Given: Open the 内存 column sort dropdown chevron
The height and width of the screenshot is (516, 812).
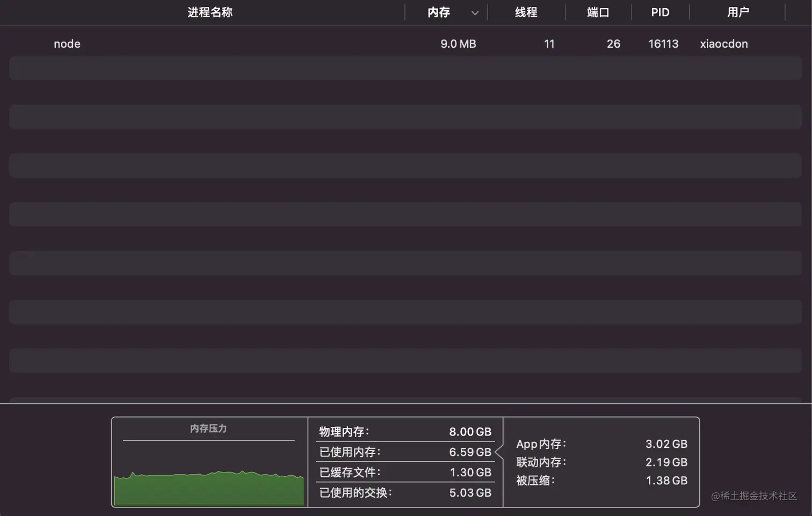Looking at the screenshot, I should (x=475, y=12).
